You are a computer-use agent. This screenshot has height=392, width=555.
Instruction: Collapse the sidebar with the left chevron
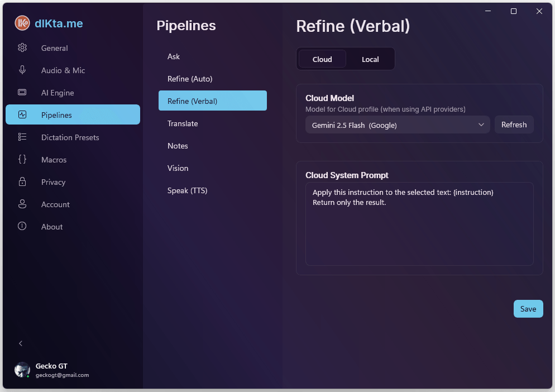(21, 343)
